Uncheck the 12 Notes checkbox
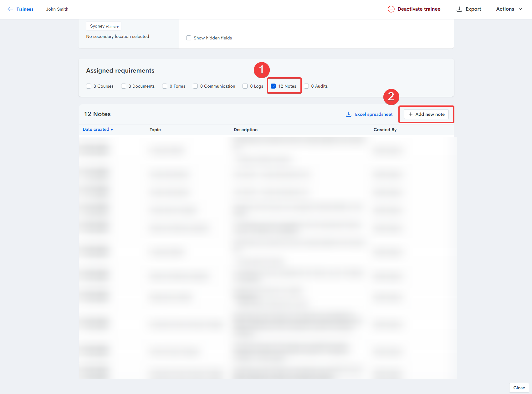The width and height of the screenshot is (532, 394). (x=273, y=86)
